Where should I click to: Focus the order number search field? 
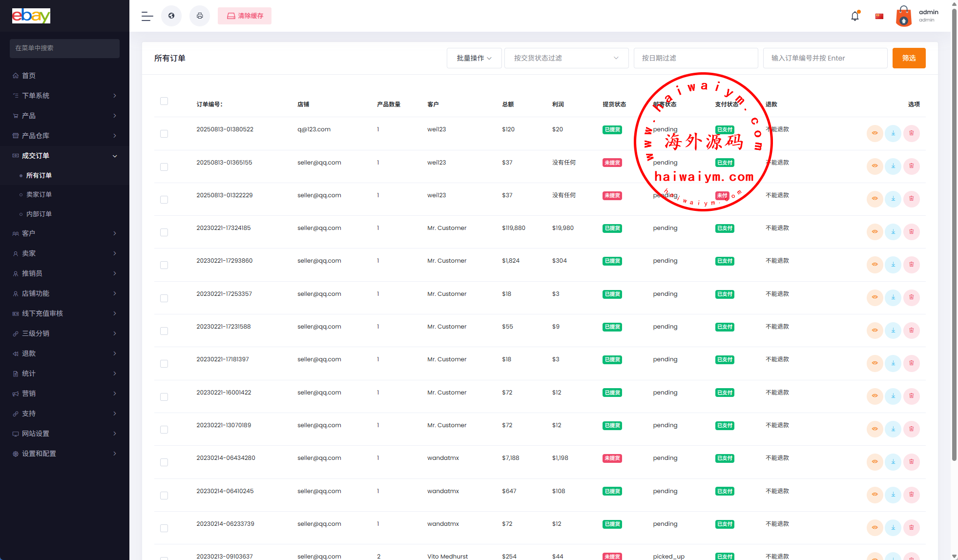825,58
